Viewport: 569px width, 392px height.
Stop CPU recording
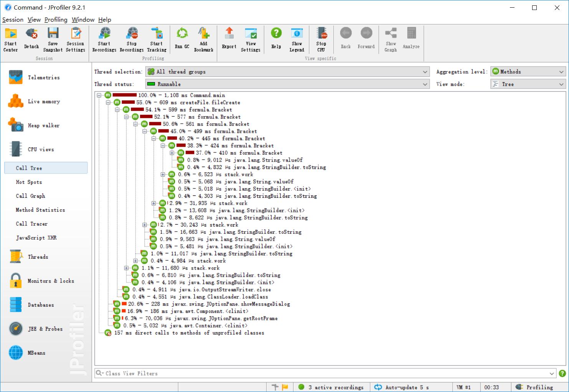point(321,40)
